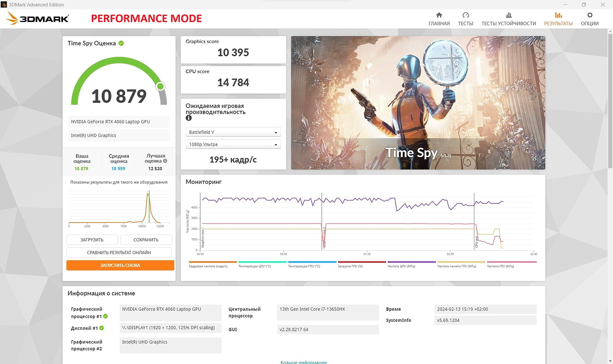Viewport: 613px width, 364px height.
Task: Click the GUI version v2.28.8217 64
Action: (328, 330)
